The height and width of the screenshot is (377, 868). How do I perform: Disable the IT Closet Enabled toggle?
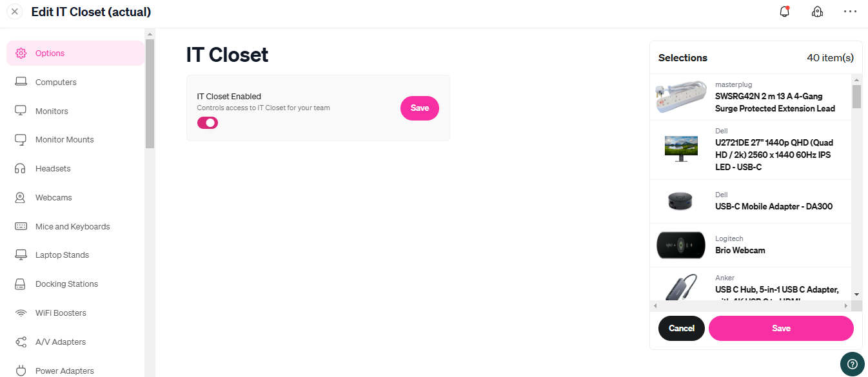pos(207,122)
